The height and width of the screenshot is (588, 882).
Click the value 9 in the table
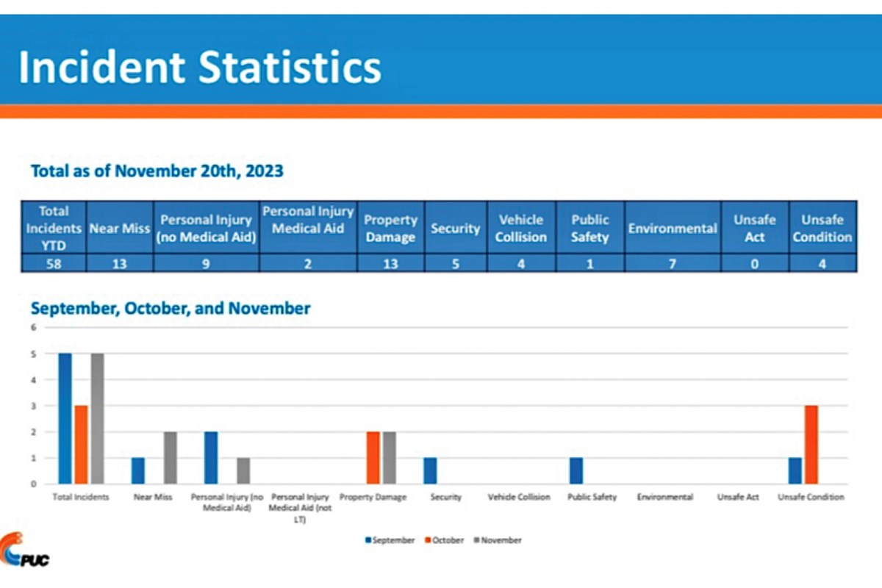[x=207, y=263]
